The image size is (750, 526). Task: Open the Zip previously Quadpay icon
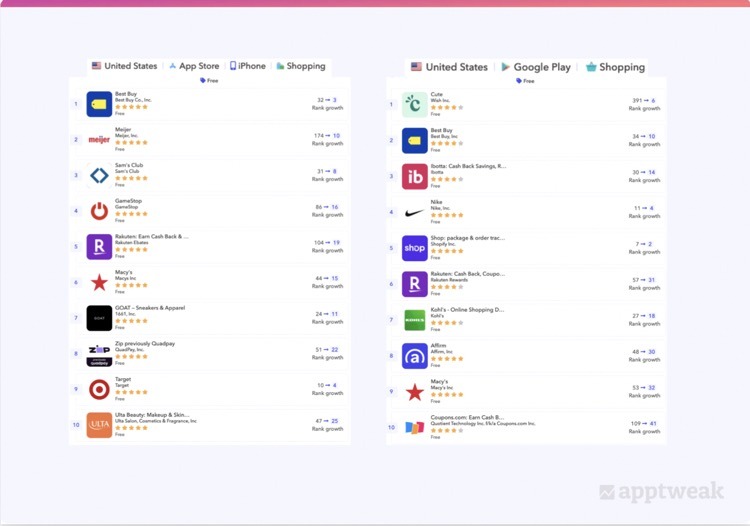pos(99,354)
